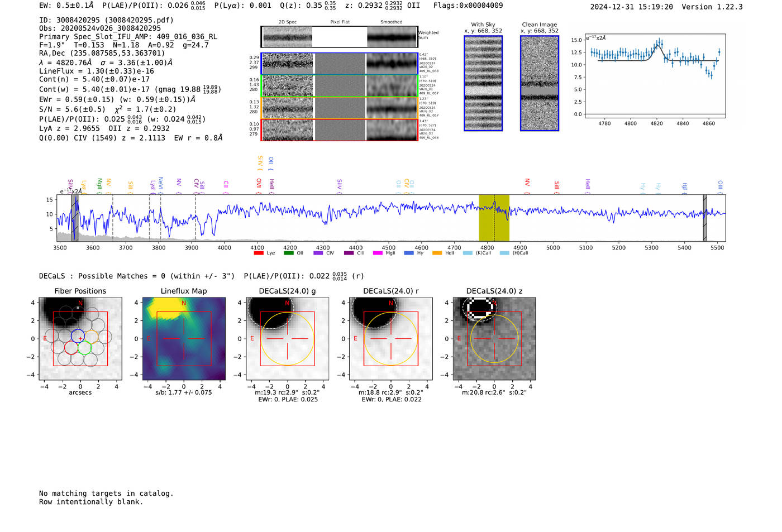Click the Lyα red legend swatch
The height and width of the screenshot is (532, 782).
[259, 253]
